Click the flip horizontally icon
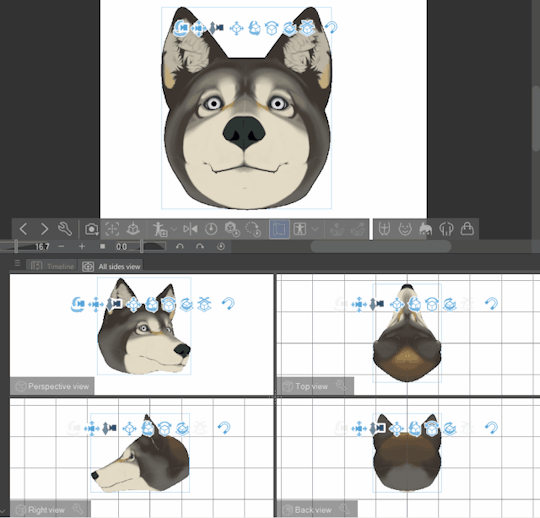Screen dimensions: 540x518 (190, 229)
